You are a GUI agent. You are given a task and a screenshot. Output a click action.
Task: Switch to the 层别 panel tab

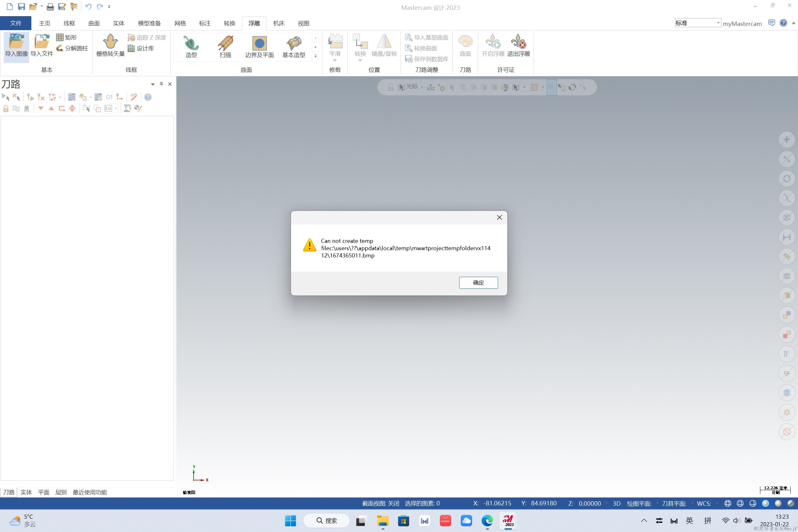(61, 492)
